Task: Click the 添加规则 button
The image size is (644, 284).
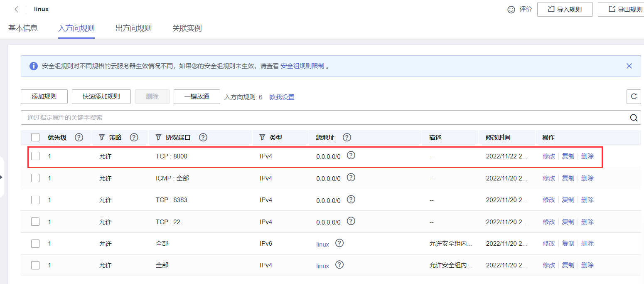Action: 44,96
